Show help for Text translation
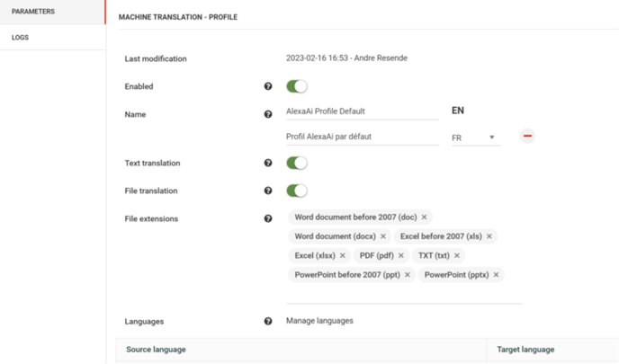 [x=268, y=163]
